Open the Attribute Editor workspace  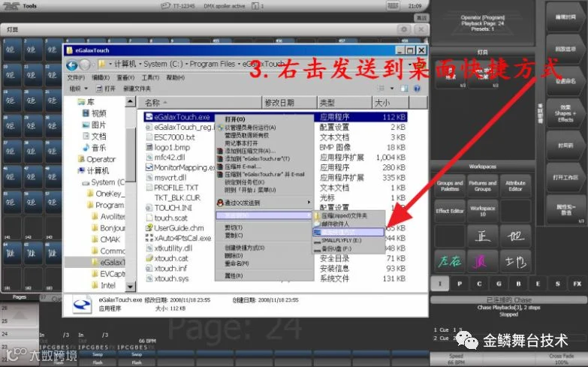tap(515, 186)
